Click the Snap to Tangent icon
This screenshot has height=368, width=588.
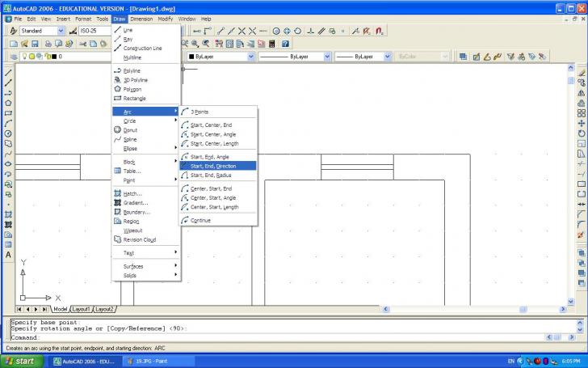coord(297,32)
